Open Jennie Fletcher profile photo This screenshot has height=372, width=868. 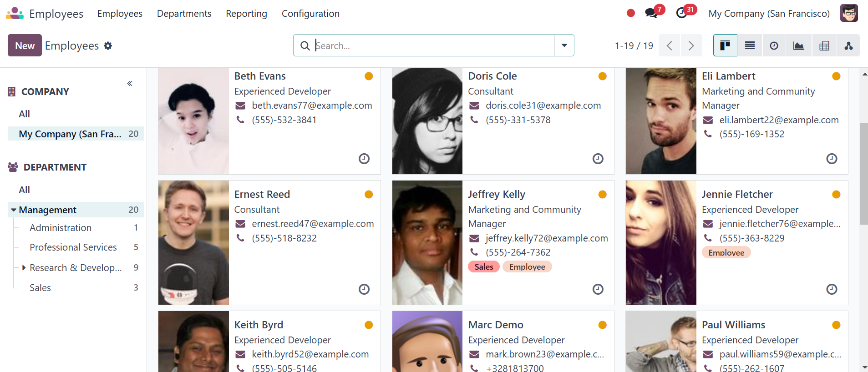click(661, 242)
